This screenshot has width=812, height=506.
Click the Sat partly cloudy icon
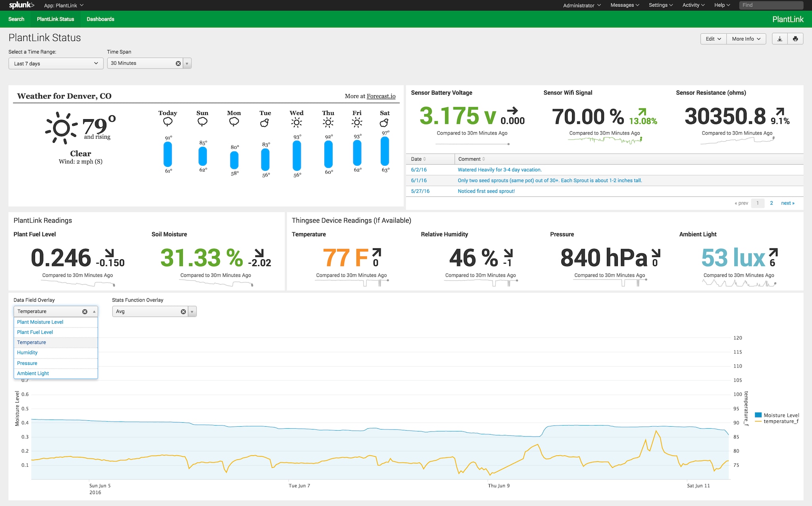tap(384, 123)
